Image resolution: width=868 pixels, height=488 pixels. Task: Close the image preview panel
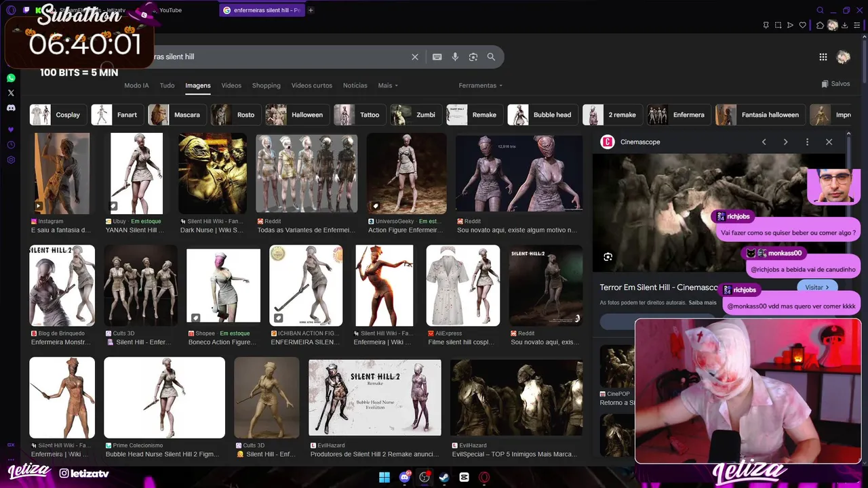(829, 142)
